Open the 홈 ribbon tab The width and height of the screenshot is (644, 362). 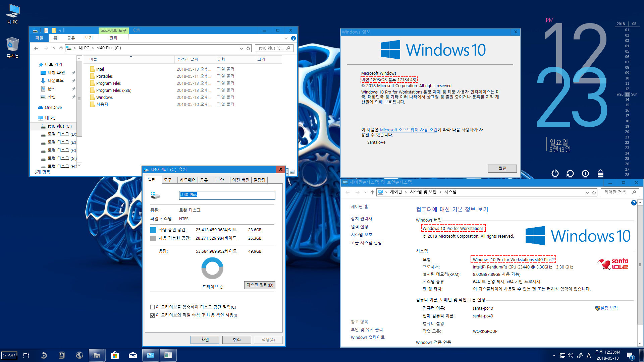pos(55,38)
